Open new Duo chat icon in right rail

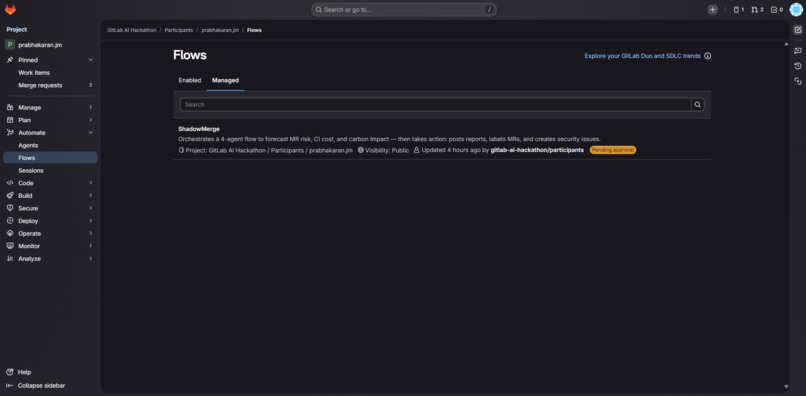tap(798, 30)
